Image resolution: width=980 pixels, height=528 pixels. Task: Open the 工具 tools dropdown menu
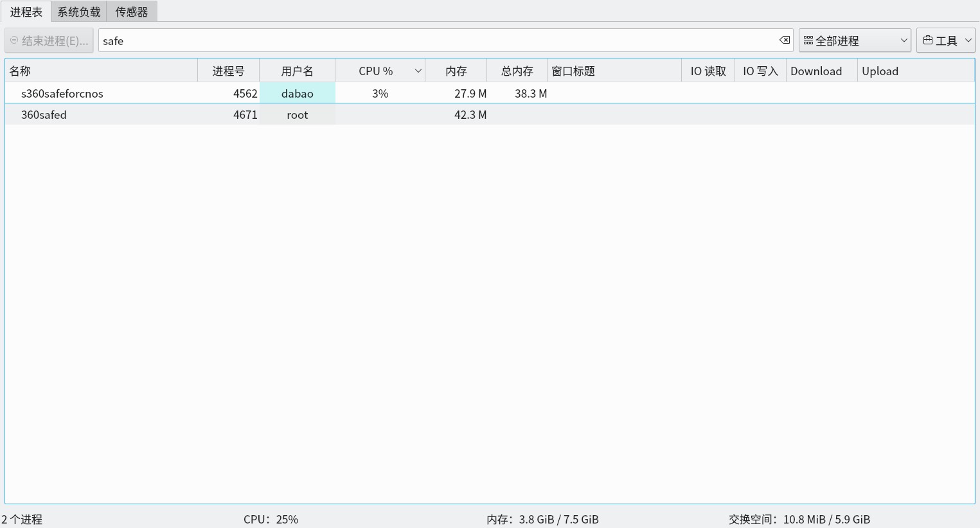[x=946, y=40]
